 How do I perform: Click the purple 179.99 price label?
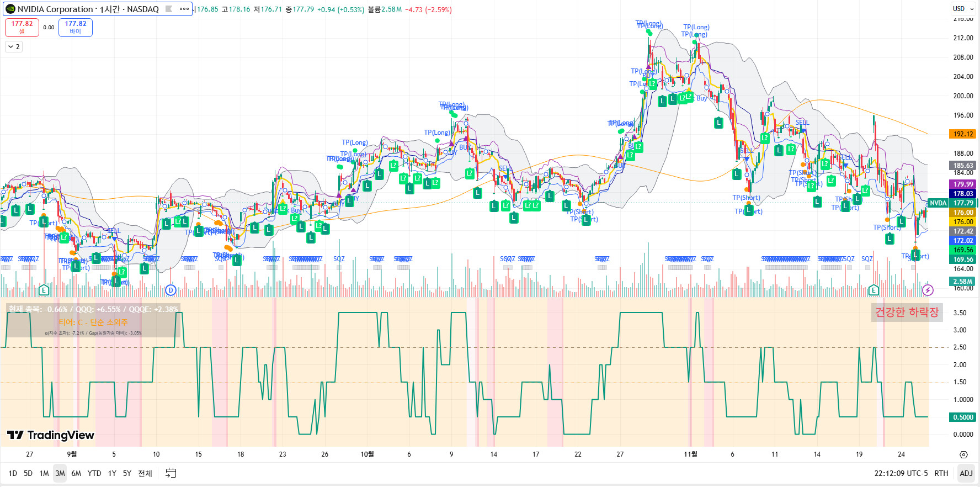(963, 184)
